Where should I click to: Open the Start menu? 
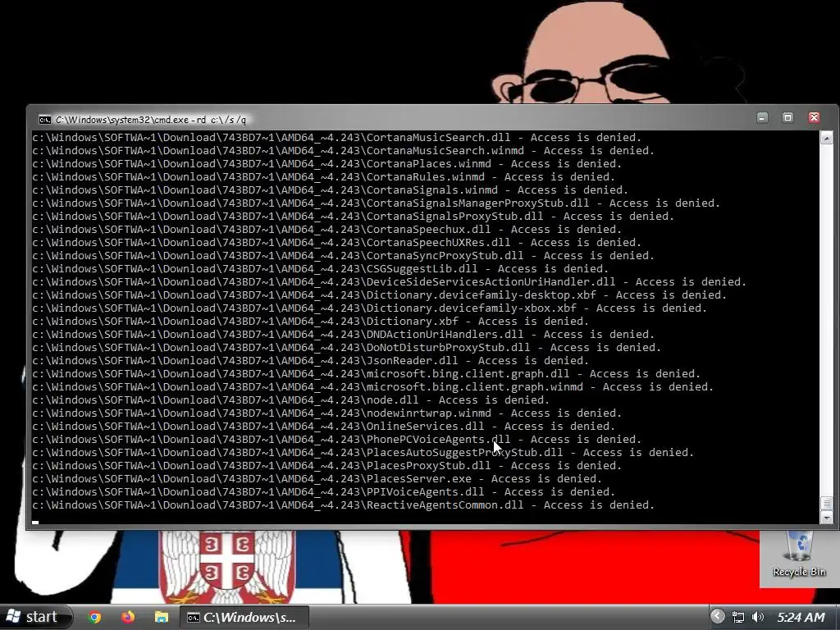tap(34, 617)
